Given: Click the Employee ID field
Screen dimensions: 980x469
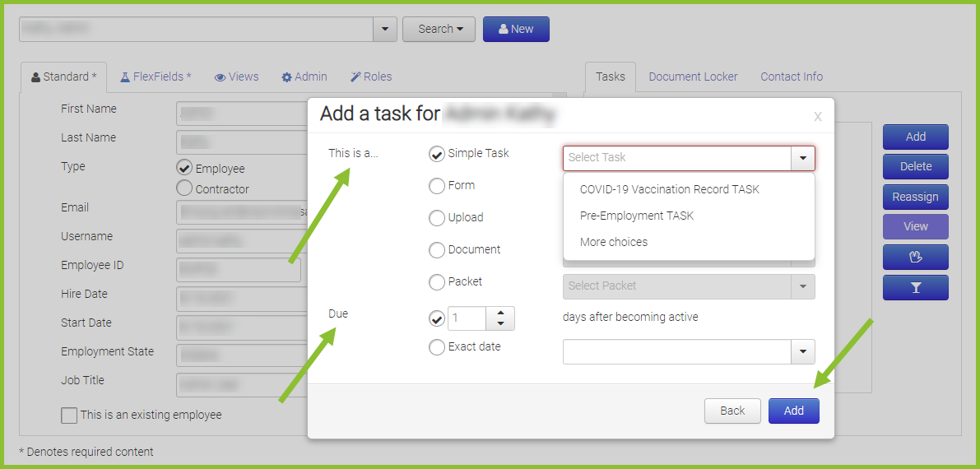Looking at the screenshot, I should coord(238,270).
